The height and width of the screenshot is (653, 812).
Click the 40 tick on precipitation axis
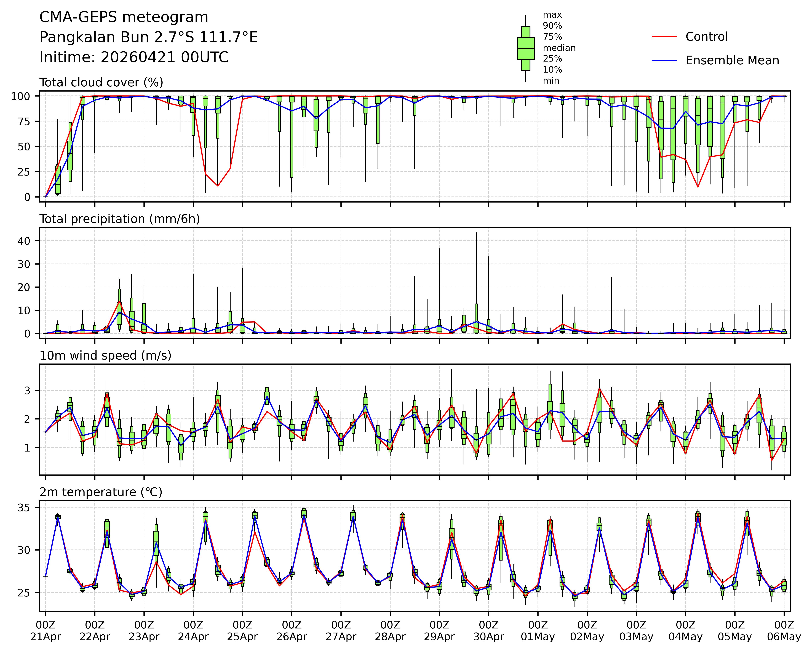point(23,241)
